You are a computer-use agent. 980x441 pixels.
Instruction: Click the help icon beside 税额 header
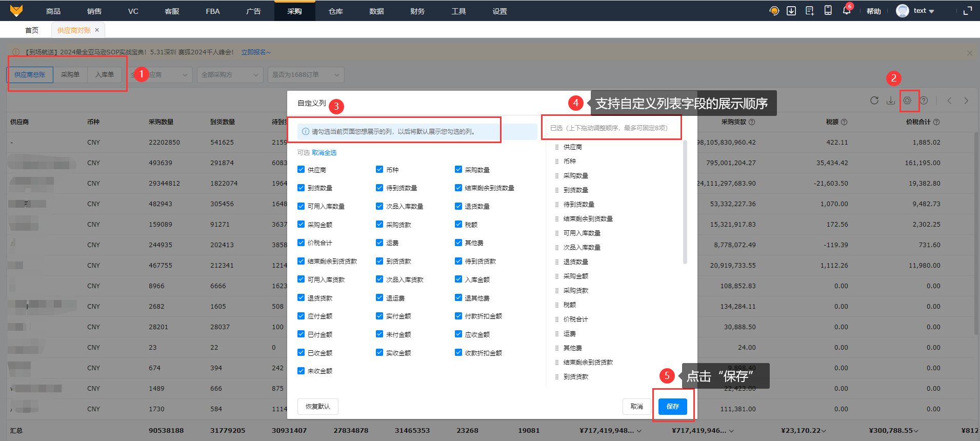(844, 122)
